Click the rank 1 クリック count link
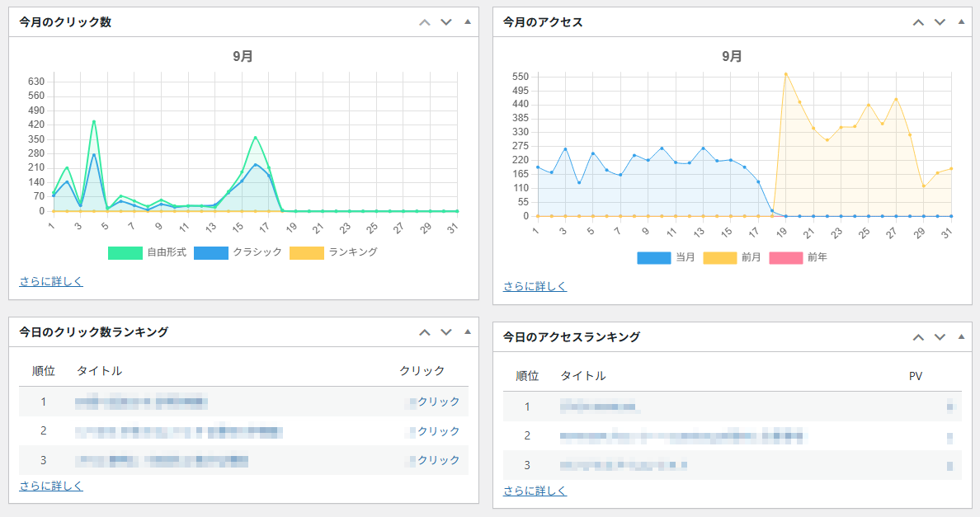980x517 pixels. click(437, 402)
